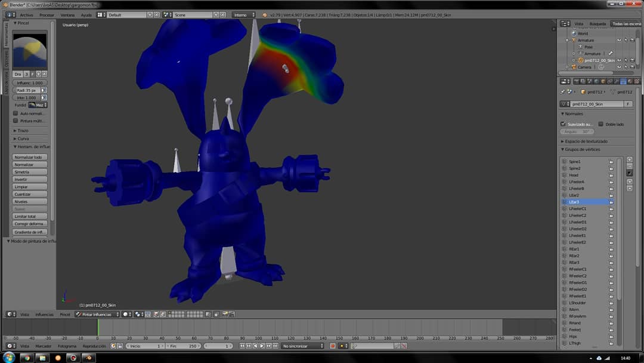The image size is (644, 363).
Task: Click the Inicio start frame field
Action: click(145, 346)
